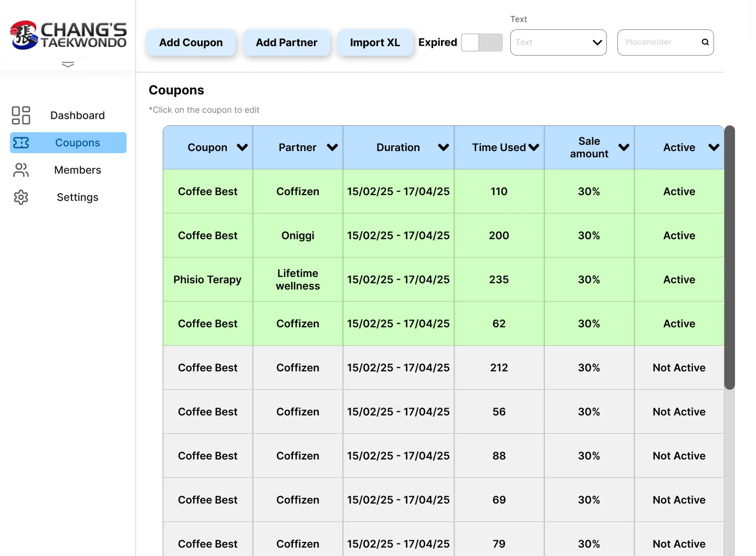Sort by the Coupon column arrow
Image resolution: width=756 pixels, height=556 pixels.
(242, 147)
